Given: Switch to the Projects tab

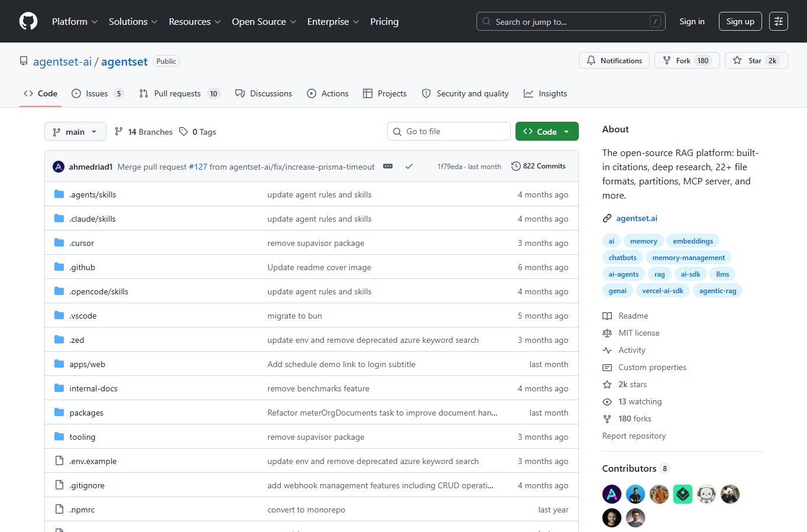Looking at the screenshot, I should pyautogui.click(x=385, y=93).
